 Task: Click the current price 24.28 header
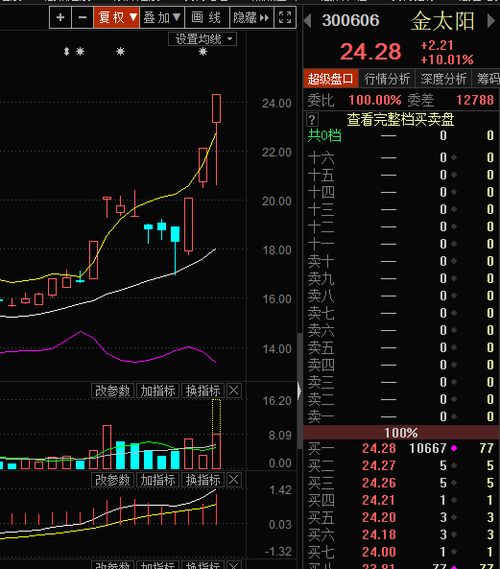pos(370,52)
